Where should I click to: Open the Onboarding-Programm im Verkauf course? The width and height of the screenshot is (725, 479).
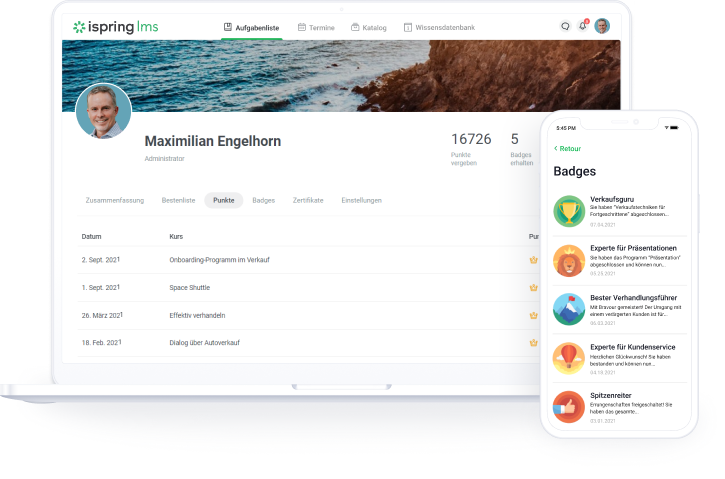click(x=220, y=260)
